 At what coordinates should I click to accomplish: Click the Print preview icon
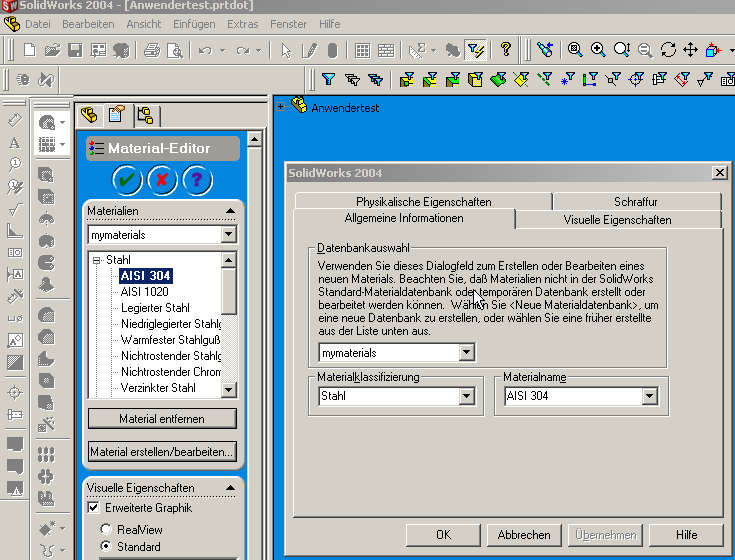point(175,50)
